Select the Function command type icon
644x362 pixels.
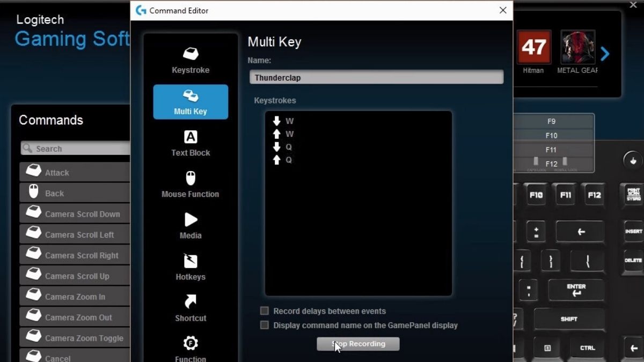(191, 344)
